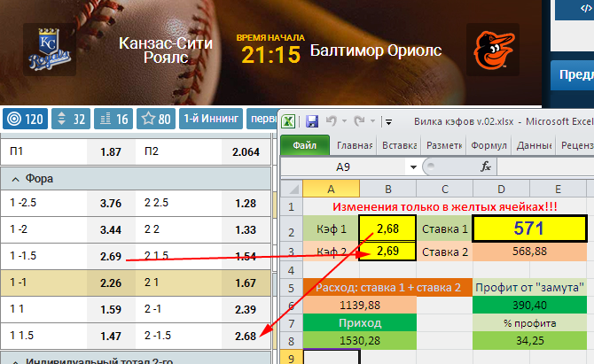Redo action in Excel toolbar
This screenshot has height=364, width=594.
pos(359,121)
